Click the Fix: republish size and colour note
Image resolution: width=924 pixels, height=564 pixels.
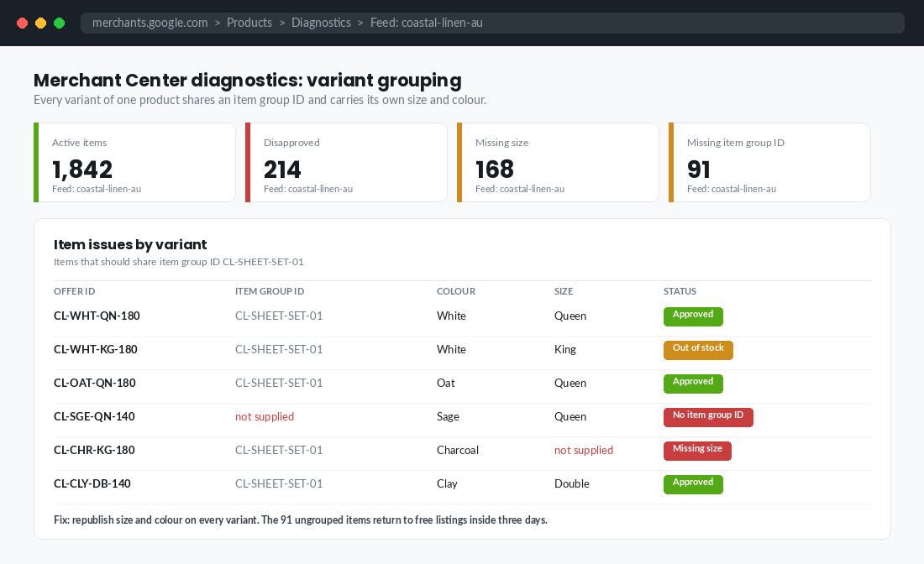[x=301, y=520]
